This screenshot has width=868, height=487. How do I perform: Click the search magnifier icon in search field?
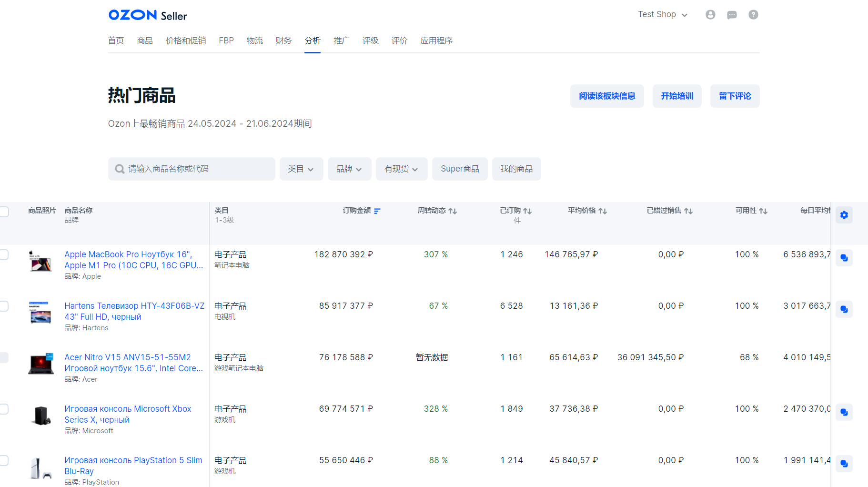tap(120, 169)
